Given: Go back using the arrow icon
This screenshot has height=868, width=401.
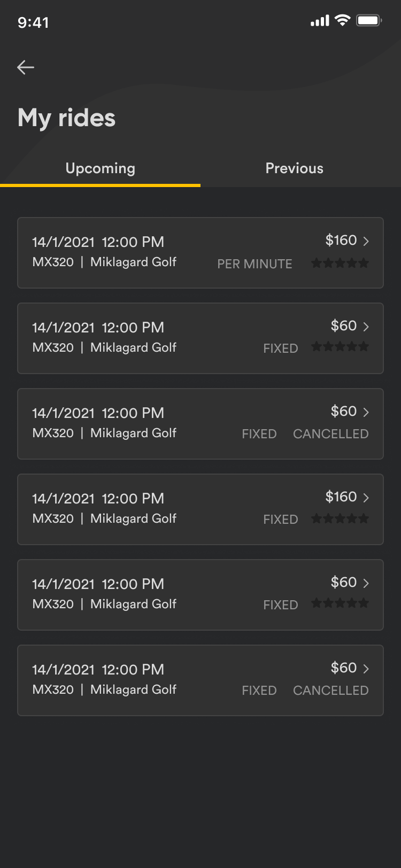Looking at the screenshot, I should [26, 67].
